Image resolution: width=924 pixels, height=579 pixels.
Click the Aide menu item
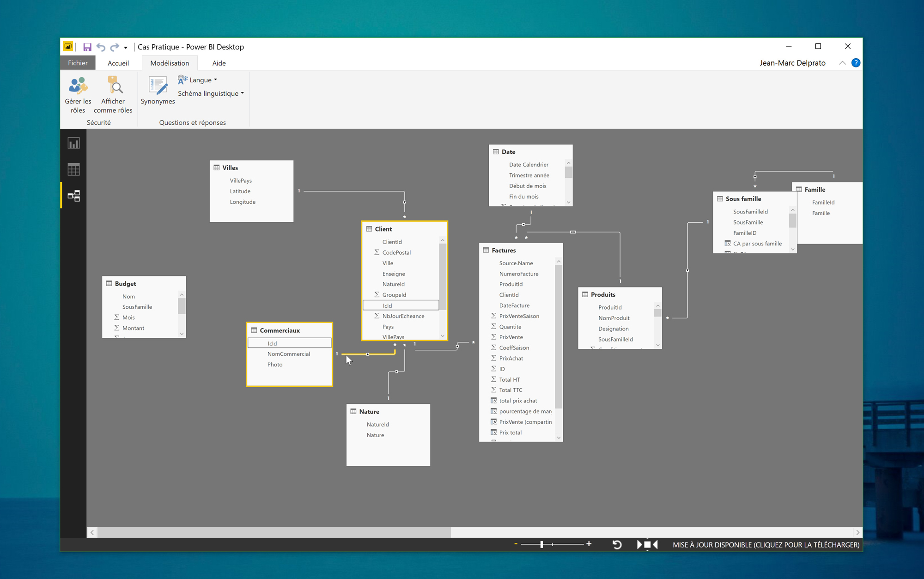click(219, 63)
